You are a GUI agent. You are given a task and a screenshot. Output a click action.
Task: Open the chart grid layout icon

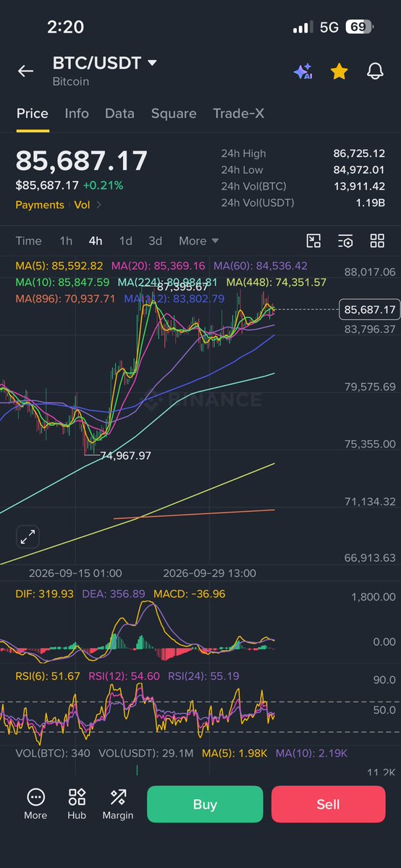[x=377, y=241]
